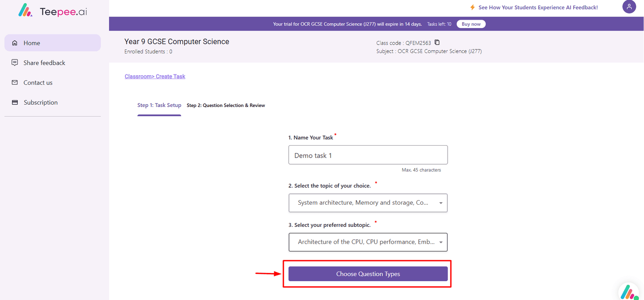Viewport: 644px width, 300px height.
Task: Click Subject: OCR GCSE Computer Science text
Action: pyautogui.click(x=429, y=51)
